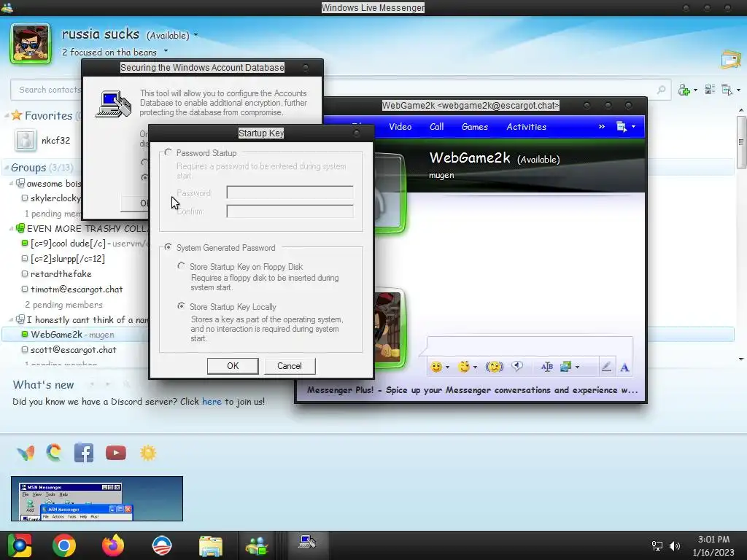
Task: Open the status dropdown next to (Available)
Action: click(196, 35)
